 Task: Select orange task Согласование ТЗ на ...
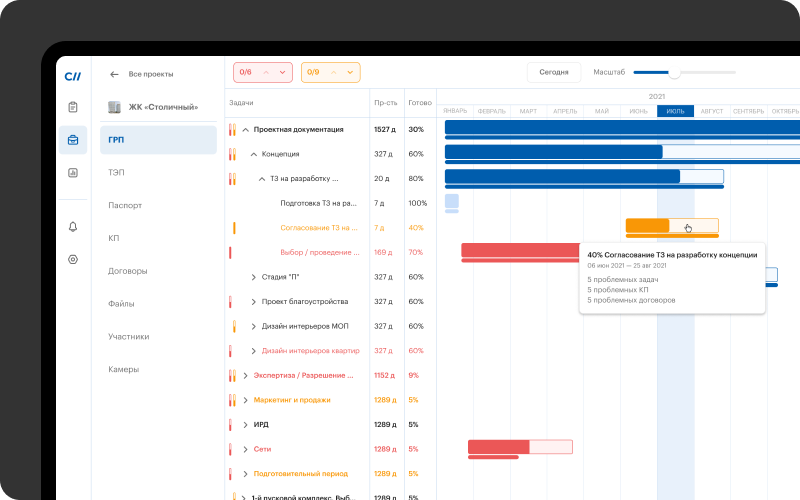click(x=319, y=228)
